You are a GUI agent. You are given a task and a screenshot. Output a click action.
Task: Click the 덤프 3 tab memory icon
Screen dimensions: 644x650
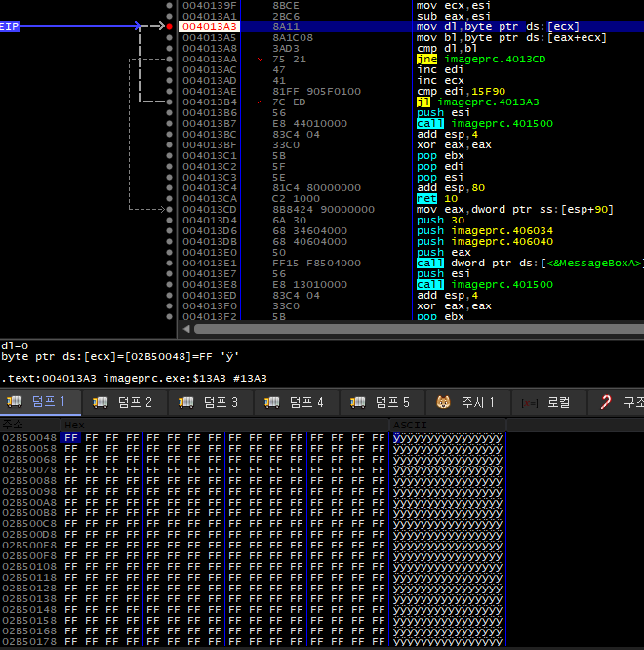(x=186, y=402)
